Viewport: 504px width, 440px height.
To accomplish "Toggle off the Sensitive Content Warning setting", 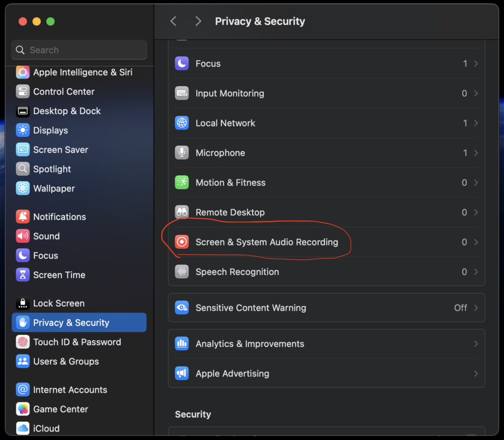I will click(460, 307).
